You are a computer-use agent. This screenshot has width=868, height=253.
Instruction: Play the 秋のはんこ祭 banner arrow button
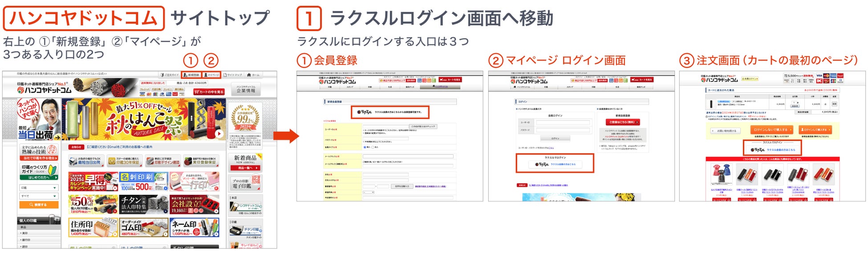coord(219,133)
